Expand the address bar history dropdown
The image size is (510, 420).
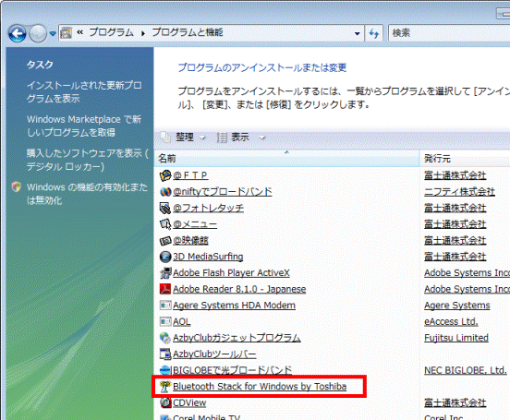point(358,33)
